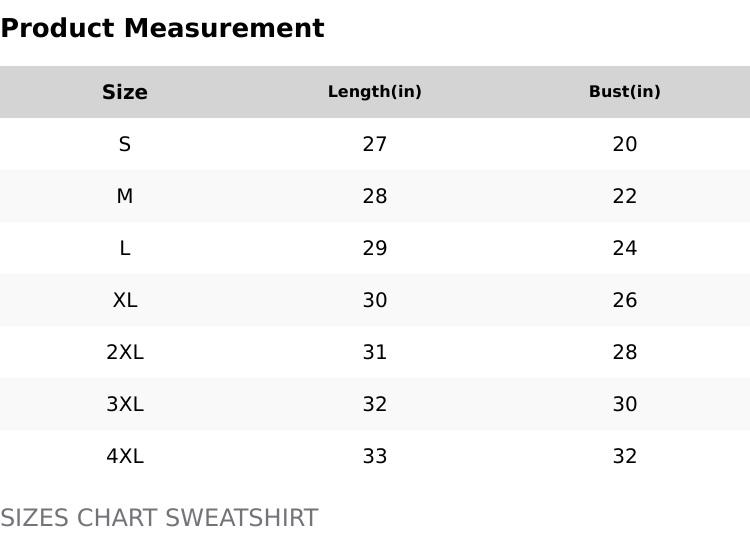Click the Bust(in) column header
The image size is (750, 554).
(x=625, y=92)
